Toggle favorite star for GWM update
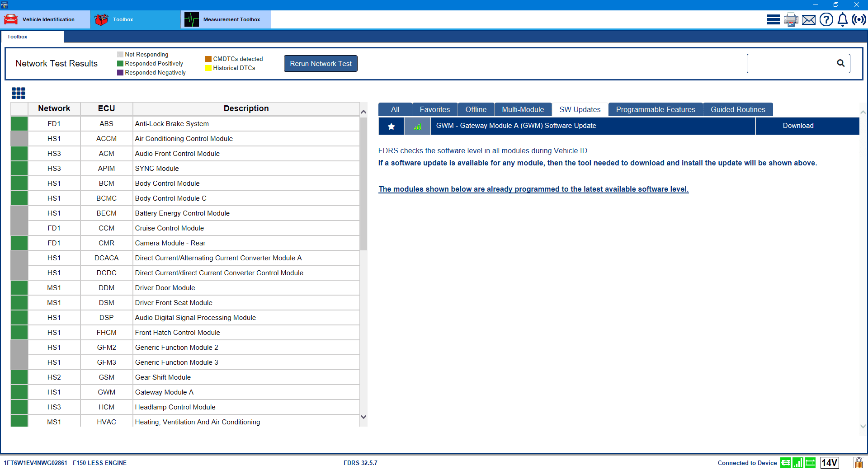 click(x=392, y=126)
